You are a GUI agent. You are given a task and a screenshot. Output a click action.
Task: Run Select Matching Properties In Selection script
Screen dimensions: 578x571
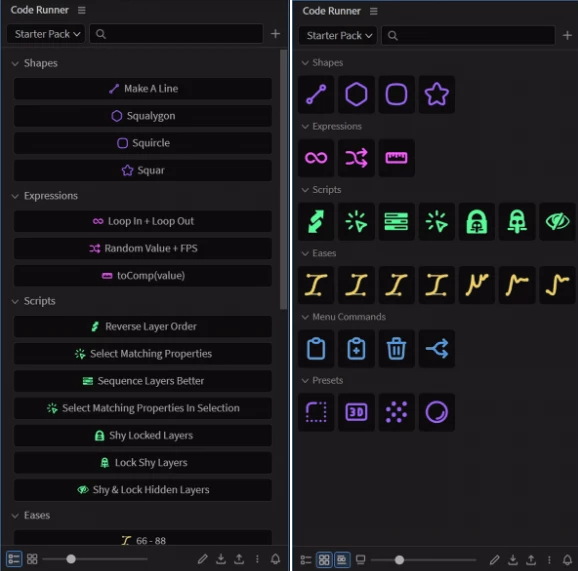point(143,408)
